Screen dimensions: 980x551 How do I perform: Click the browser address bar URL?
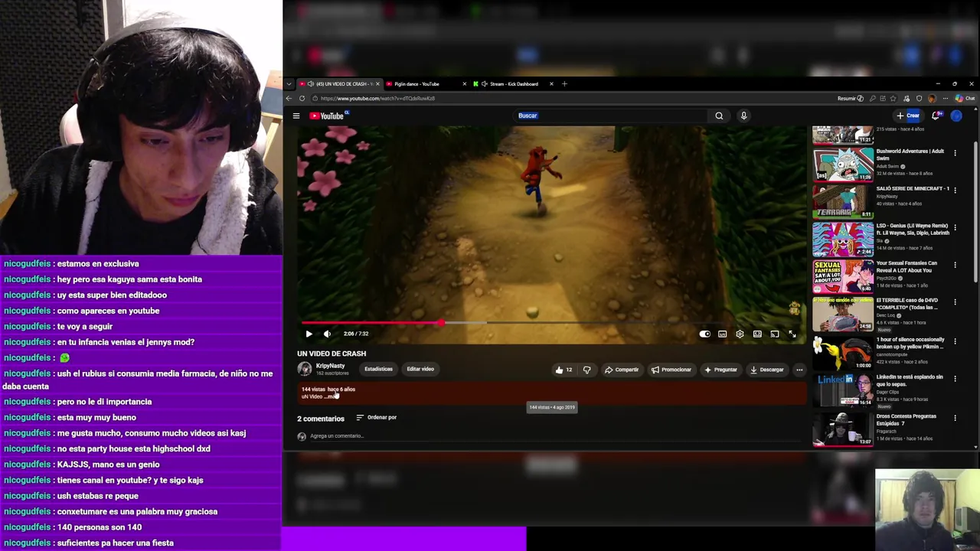[377, 98]
